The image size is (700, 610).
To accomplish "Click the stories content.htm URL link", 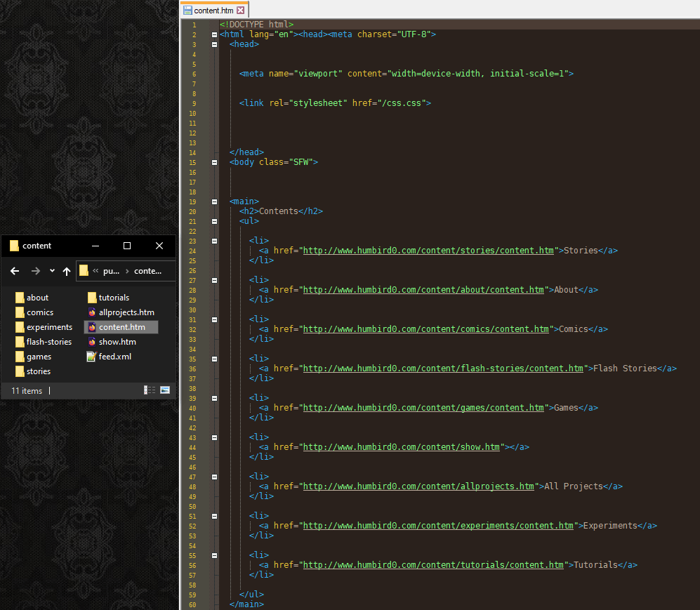I will 428,251.
